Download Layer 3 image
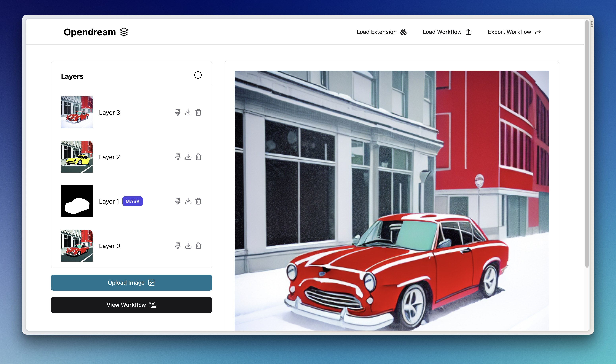The width and height of the screenshot is (616, 364). 188,112
